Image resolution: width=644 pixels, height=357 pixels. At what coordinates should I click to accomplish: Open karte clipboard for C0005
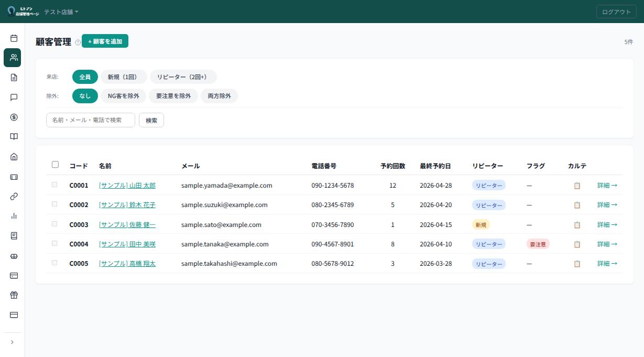tap(577, 264)
